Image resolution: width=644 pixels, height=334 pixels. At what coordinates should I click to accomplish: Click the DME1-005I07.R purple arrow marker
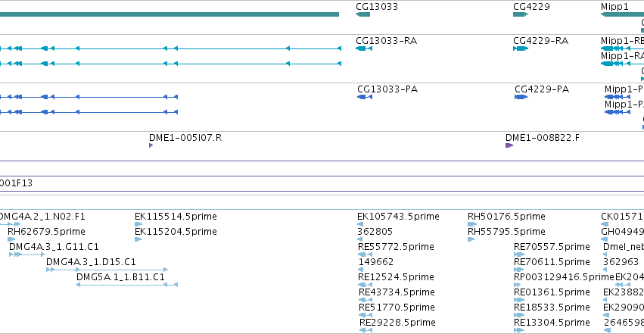[x=151, y=145]
